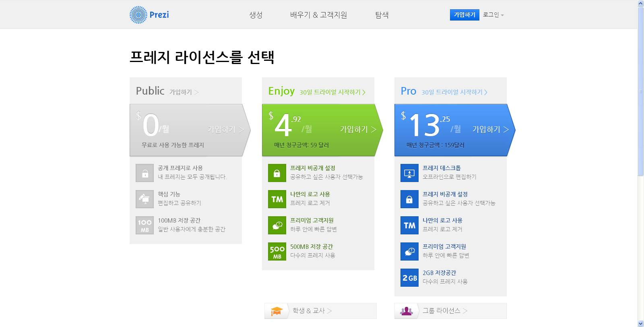Viewport: 644px width, 327px height.
Task: Click the core features edit icon under Public
Action: (144, 199)
